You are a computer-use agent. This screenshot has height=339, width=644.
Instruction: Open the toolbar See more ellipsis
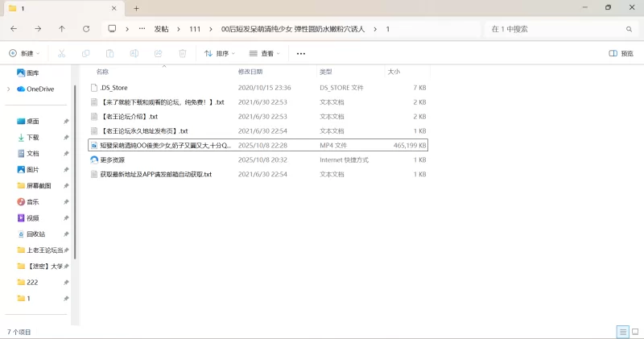pyautogui.click(x=301, y=53)
